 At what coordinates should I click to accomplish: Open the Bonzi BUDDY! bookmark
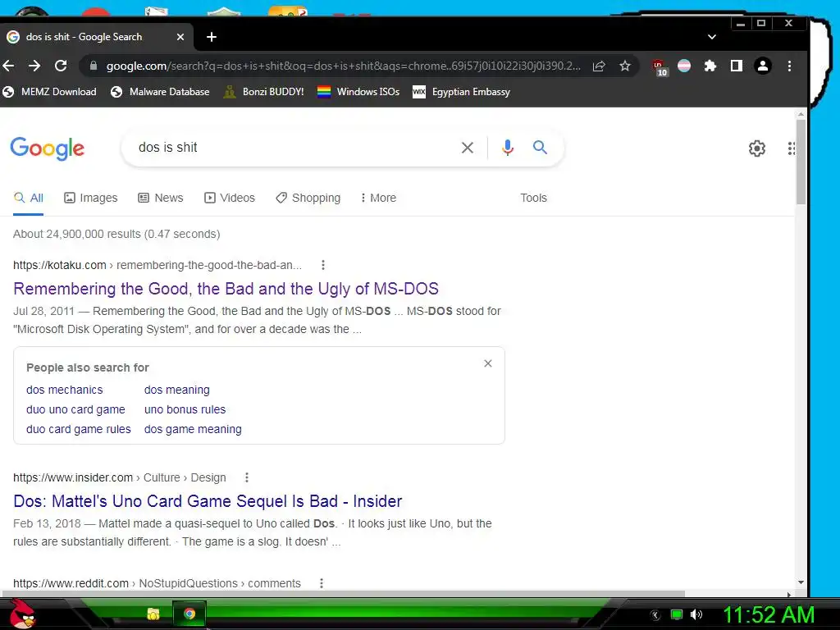(x=263, y=92)
